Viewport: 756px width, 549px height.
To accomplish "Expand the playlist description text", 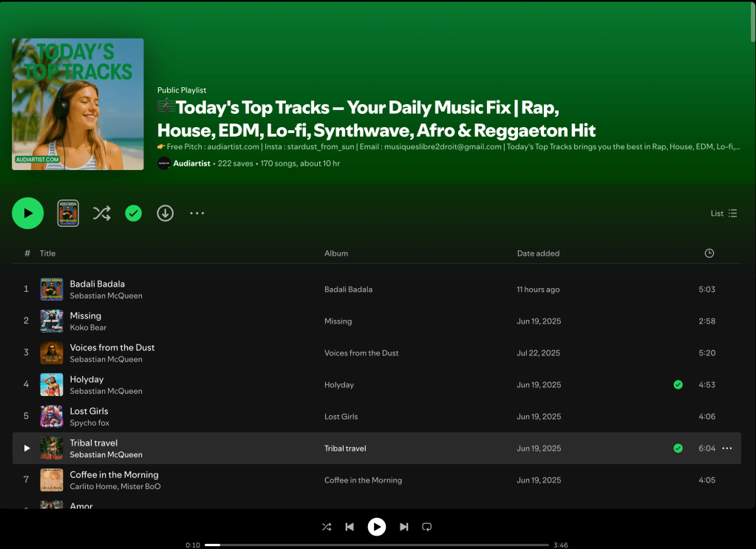I will click(x=449, y=146).
